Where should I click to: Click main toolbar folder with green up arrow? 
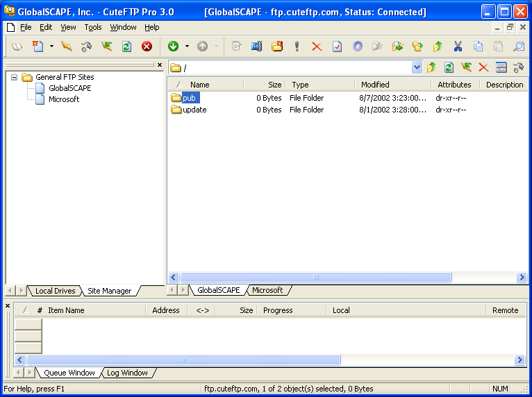click(x=438, y=46)
